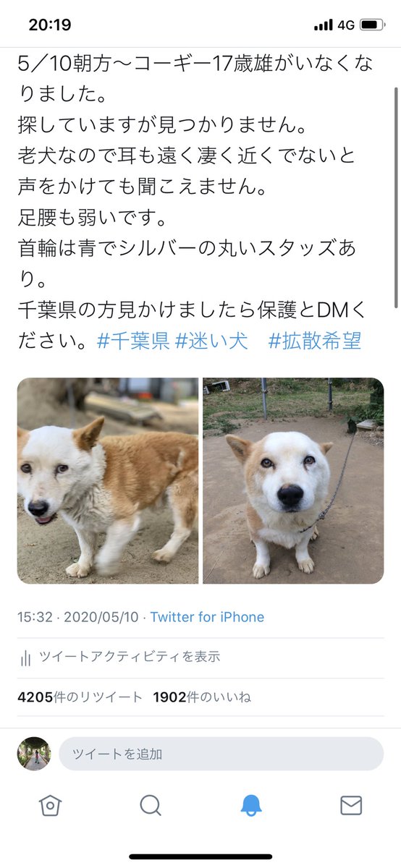Viewport: 401px width, 868px height.
Task: Show the 4205件のリツイート list
Action: (x=80, y=697)
